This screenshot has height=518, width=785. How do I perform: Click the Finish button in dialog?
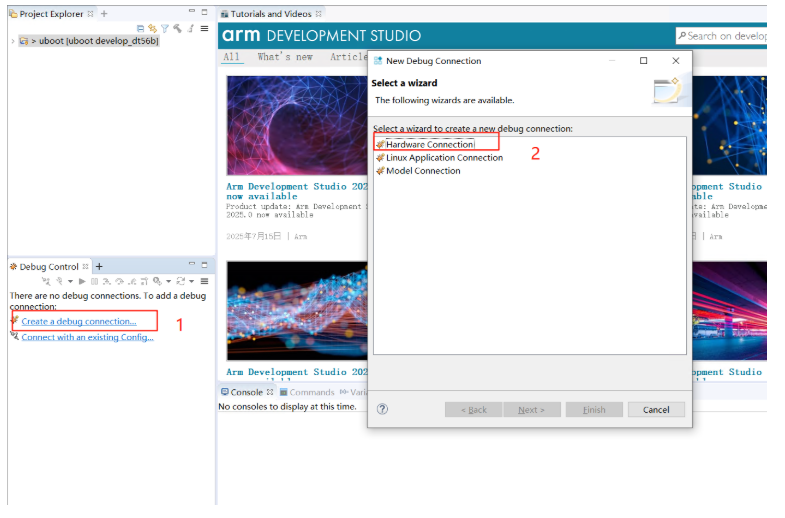point(594,410)
